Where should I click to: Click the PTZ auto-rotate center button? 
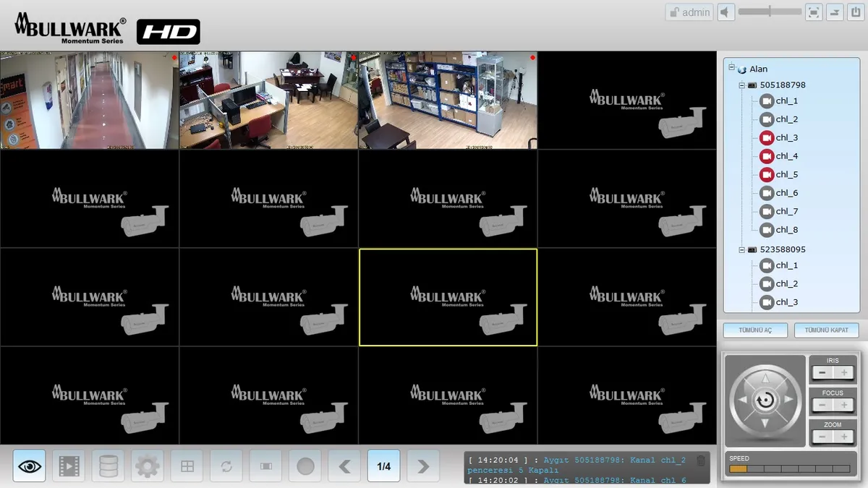(765, 400)
